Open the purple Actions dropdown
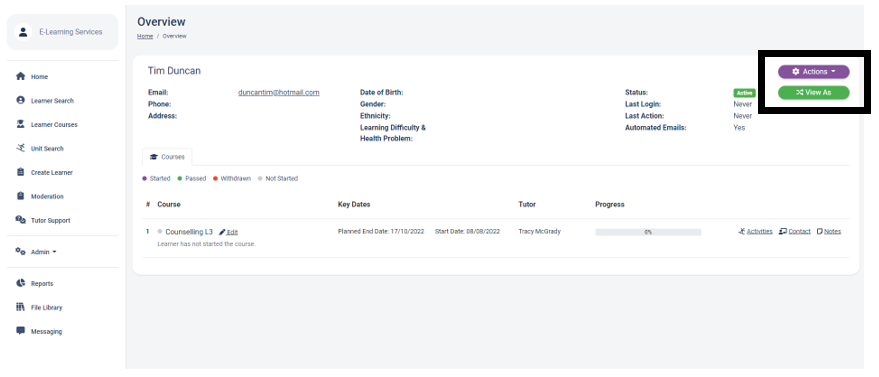 [x=813, y=72]
